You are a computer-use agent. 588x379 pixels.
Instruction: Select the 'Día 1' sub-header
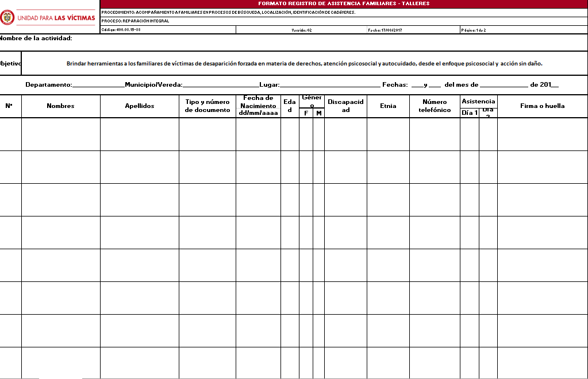(x=470, y=113)
